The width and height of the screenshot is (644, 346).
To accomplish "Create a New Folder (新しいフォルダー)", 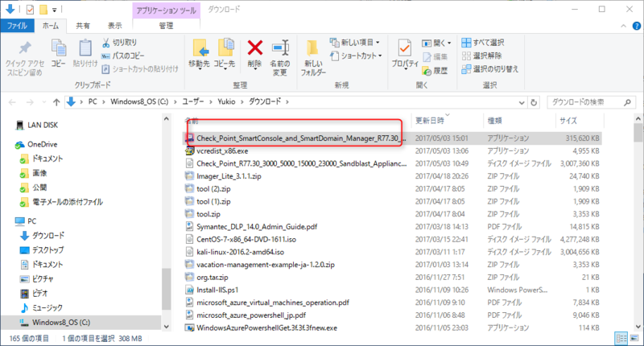I will point(313,58).
